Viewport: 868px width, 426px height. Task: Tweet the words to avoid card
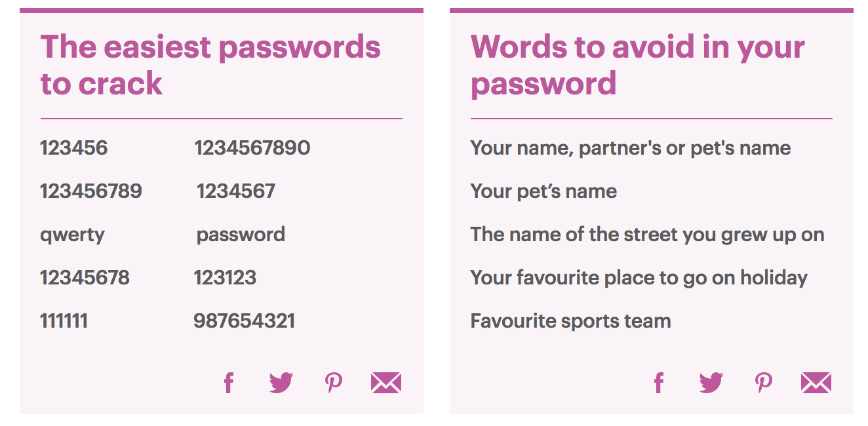point(711,383)
